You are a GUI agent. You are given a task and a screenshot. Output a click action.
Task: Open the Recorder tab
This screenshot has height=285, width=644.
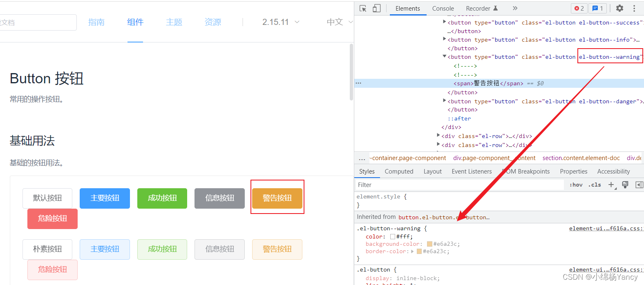pos(482,9)
